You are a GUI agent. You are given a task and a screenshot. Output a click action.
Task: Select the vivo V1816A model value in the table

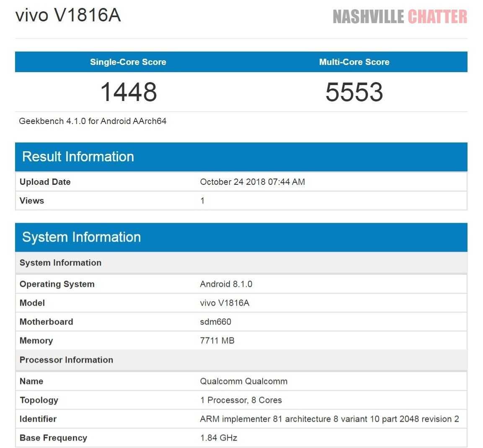225,303
